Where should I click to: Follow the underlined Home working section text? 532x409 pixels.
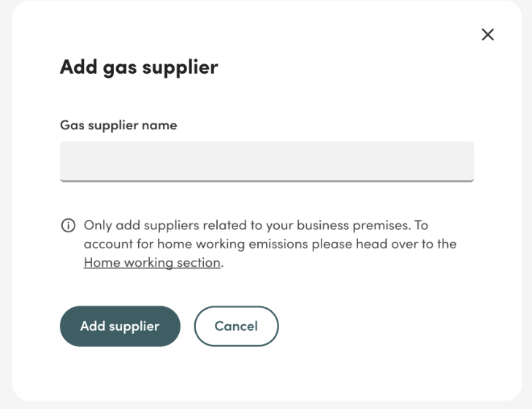coord(152,263)
